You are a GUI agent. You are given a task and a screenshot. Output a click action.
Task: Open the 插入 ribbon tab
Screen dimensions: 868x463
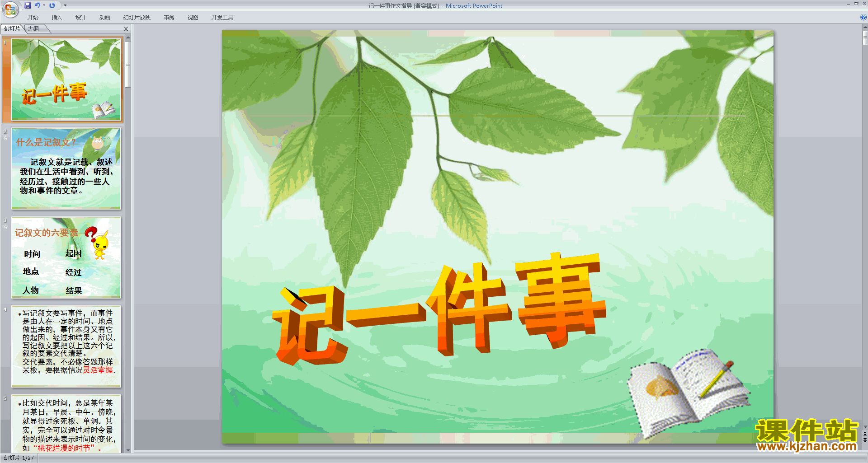point(57,18)
